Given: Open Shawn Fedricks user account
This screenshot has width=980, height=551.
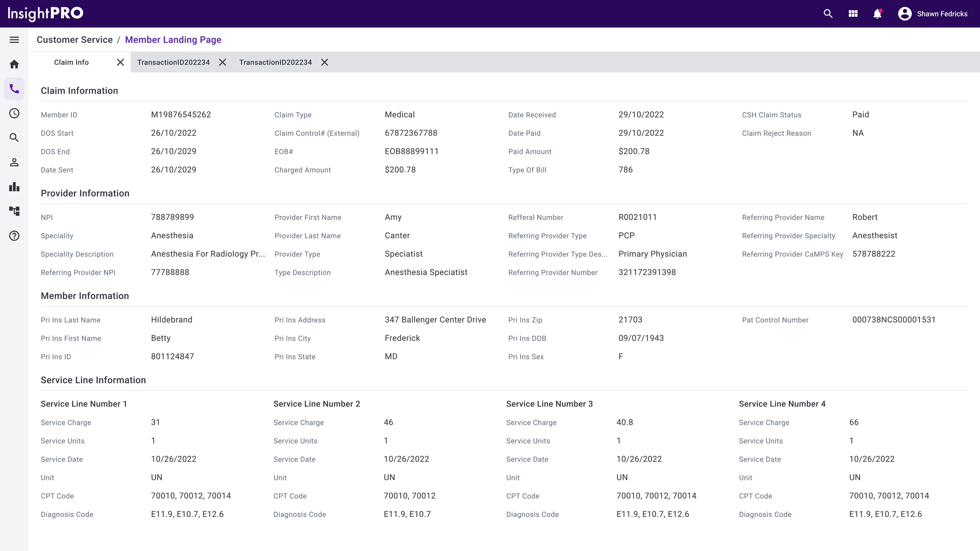Looking at the screenshot, I should click(x=933, y=14).
